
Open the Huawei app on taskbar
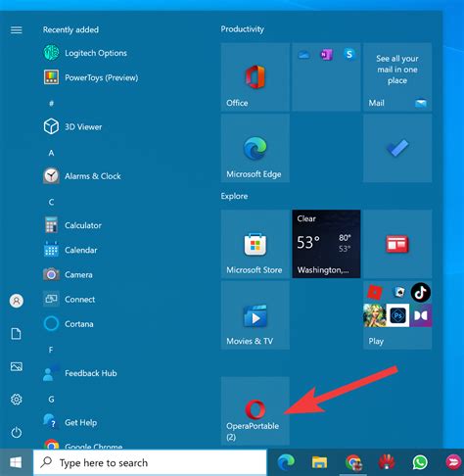(387, 462)
